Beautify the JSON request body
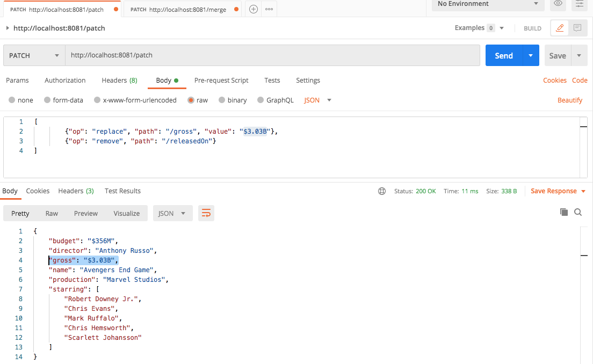The width and height of the screenshot is (593, 364). (570, 100)
